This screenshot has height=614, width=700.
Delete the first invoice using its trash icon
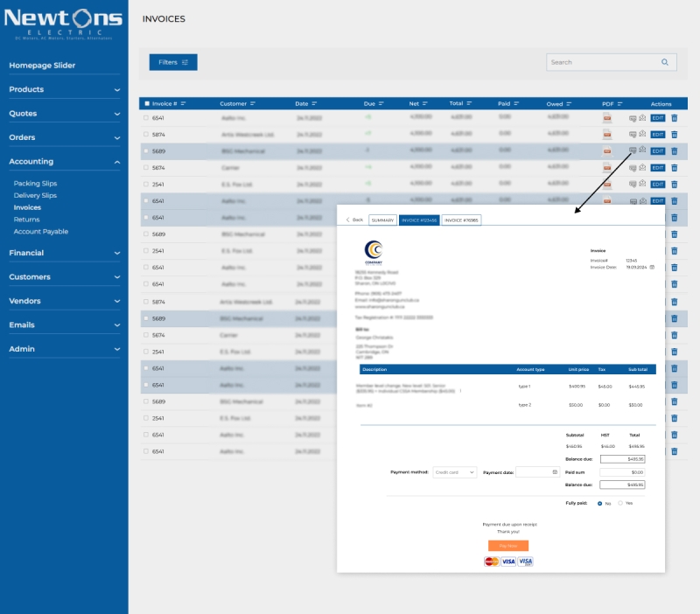[x=674, y=117]
